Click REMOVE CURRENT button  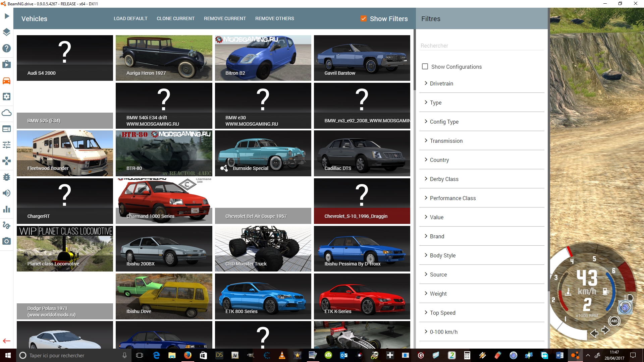(225, 18)
